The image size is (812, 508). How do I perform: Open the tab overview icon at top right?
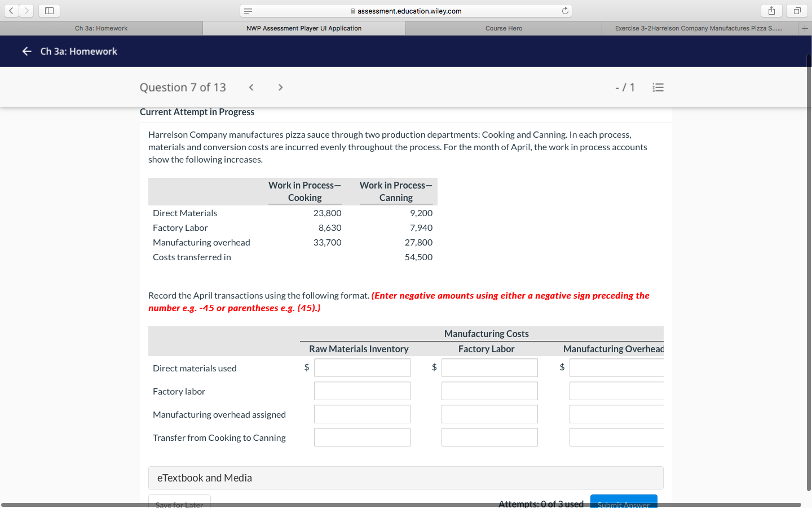[796, 10]
